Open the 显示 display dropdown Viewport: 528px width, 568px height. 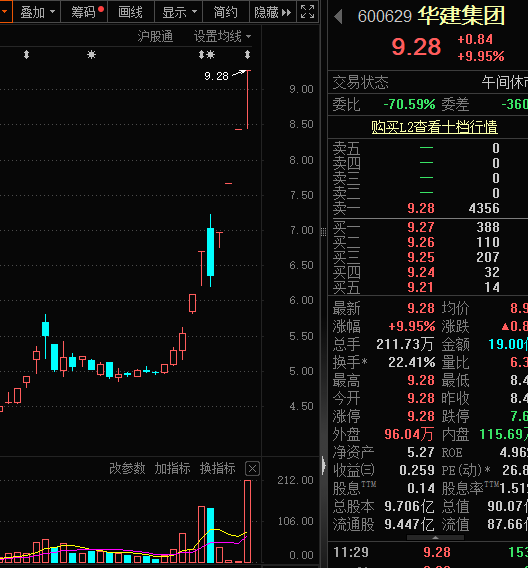179,12
